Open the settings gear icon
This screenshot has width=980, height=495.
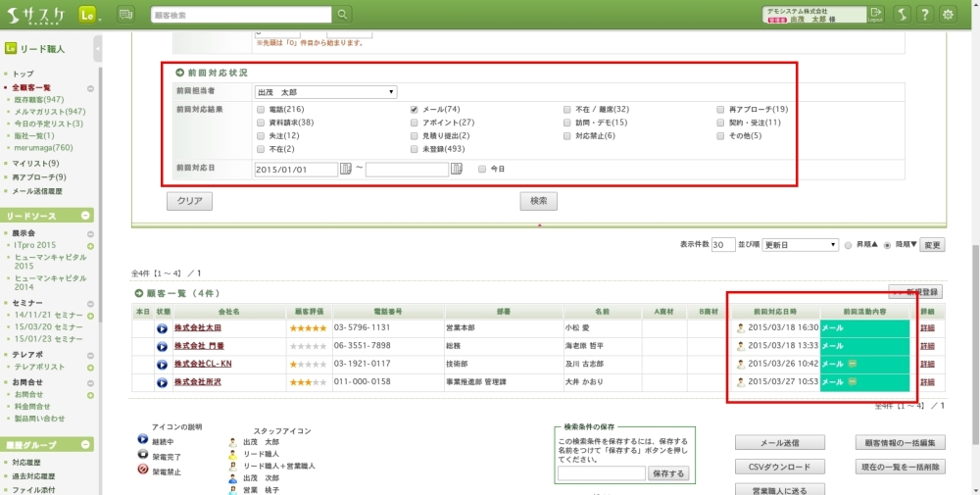coord(948,15)
